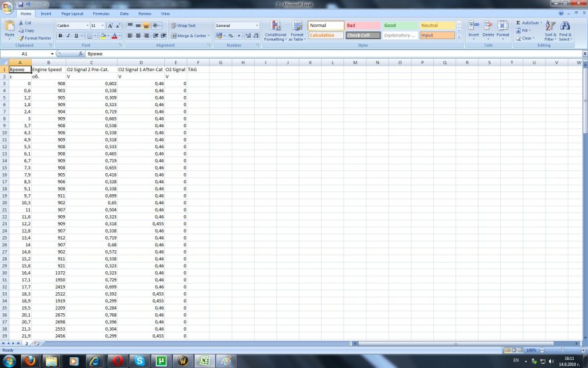Screen dimensions: 588x368
Task: Toggle Wrap Text
Action: 182,26
